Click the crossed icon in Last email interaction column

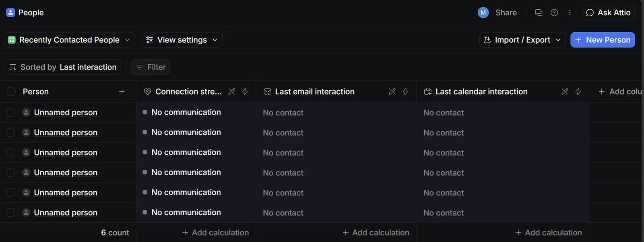click(x=392, y=92)
